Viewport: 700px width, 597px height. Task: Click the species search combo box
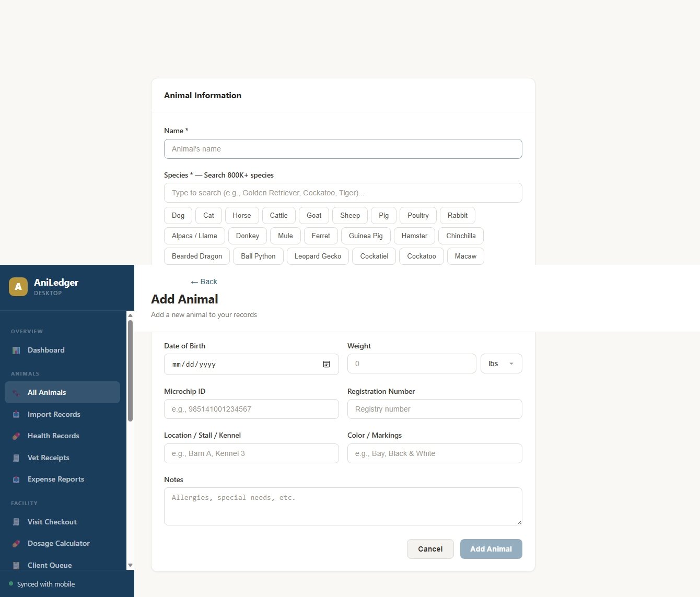click(x=343, y=193)
